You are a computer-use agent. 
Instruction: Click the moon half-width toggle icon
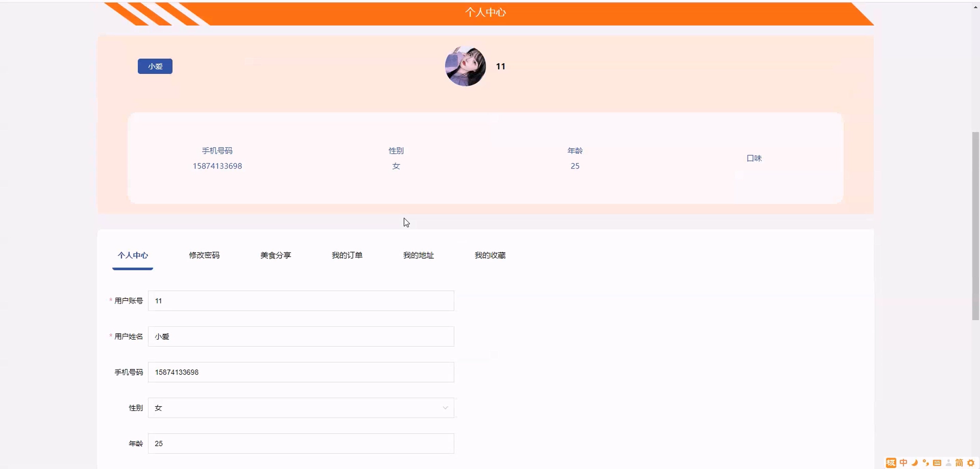(915, 463)
